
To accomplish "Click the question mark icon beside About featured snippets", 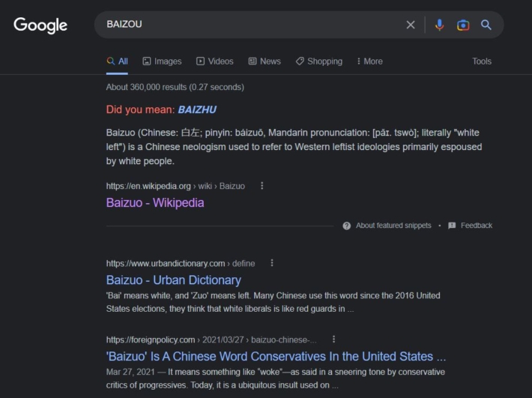I will click(x=346, y=226).
